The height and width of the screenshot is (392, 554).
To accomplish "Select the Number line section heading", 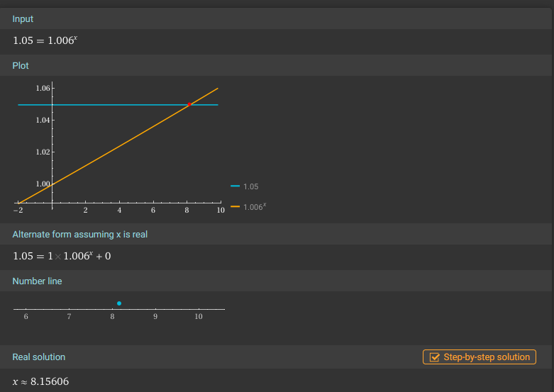I will pos(37,281).
